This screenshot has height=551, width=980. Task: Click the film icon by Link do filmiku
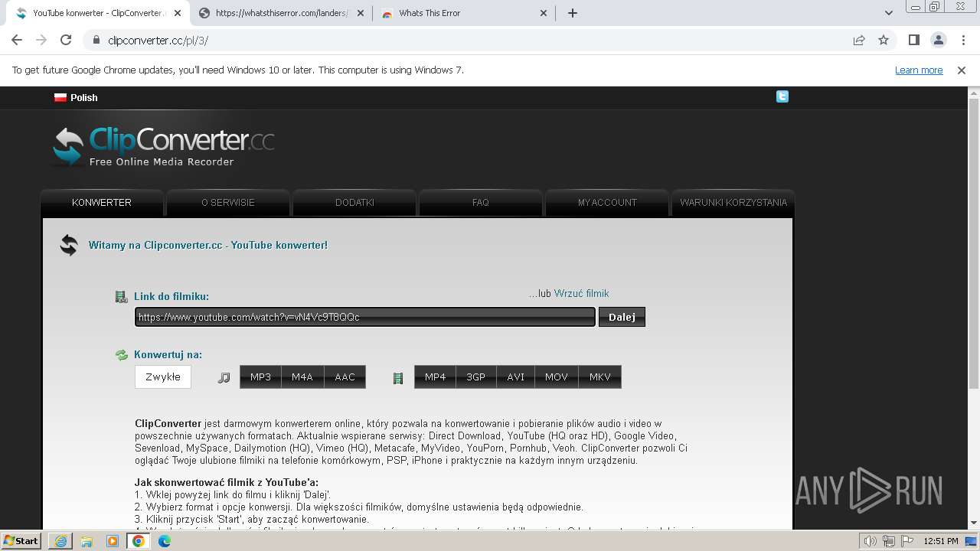pos(121,297)
